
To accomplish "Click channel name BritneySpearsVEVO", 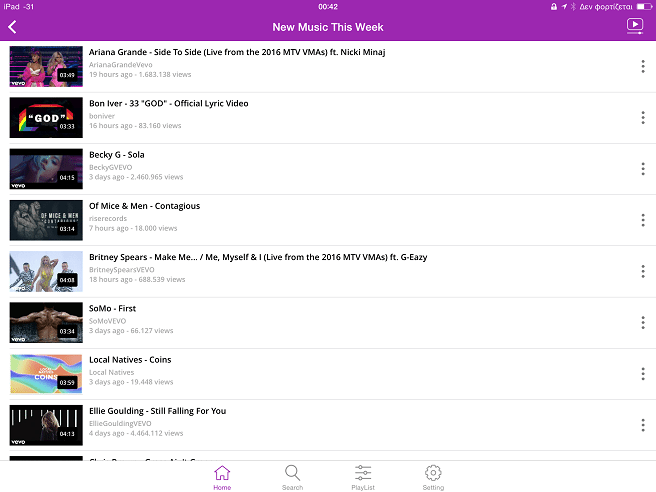I will (122, 270).
